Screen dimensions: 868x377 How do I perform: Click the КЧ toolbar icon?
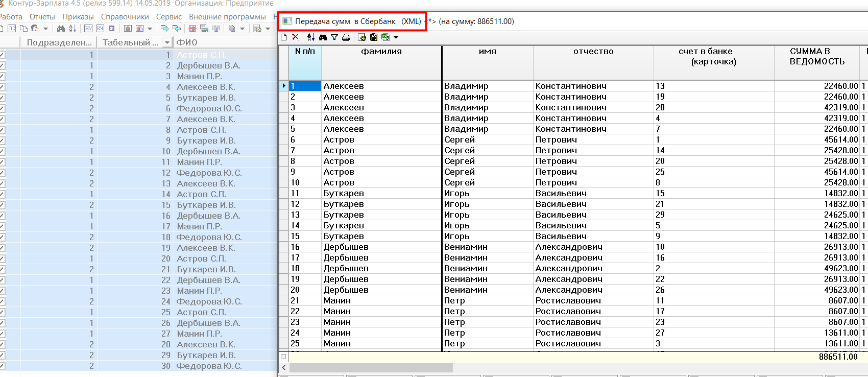pos(100,28)
